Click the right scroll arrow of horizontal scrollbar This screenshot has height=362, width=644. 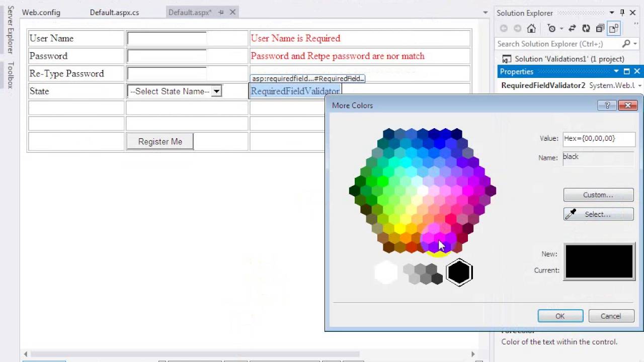click(473, 354)
